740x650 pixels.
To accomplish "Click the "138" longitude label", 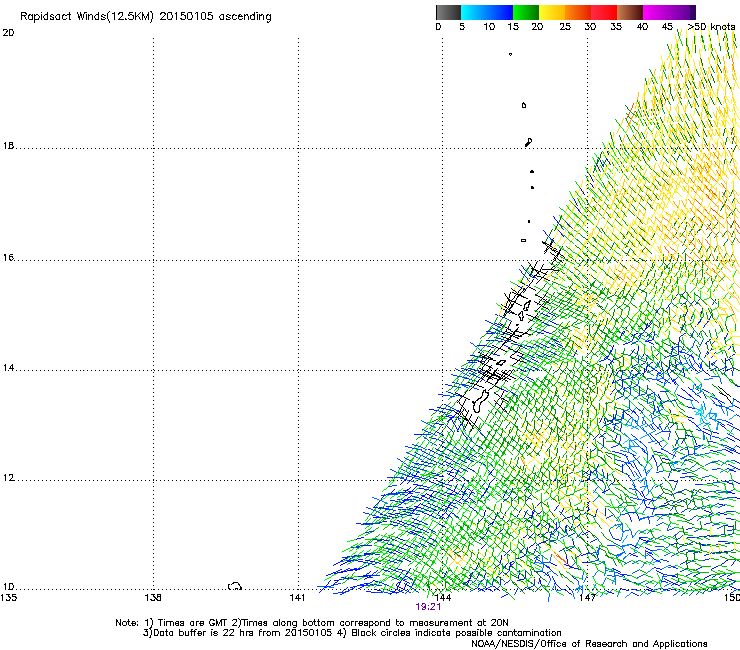I will click(153, 598).
